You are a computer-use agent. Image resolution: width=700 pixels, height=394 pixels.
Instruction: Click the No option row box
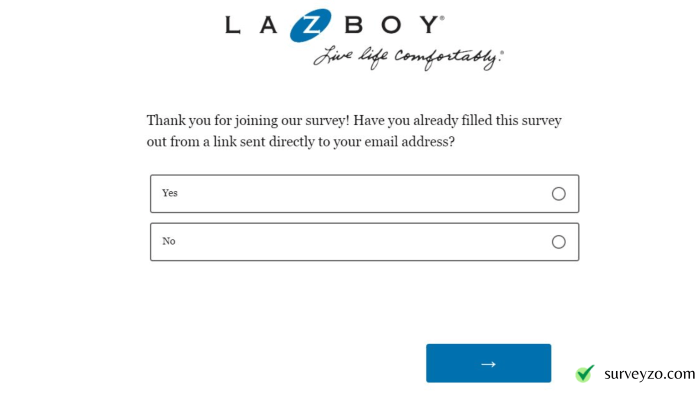tap(365, 242)
